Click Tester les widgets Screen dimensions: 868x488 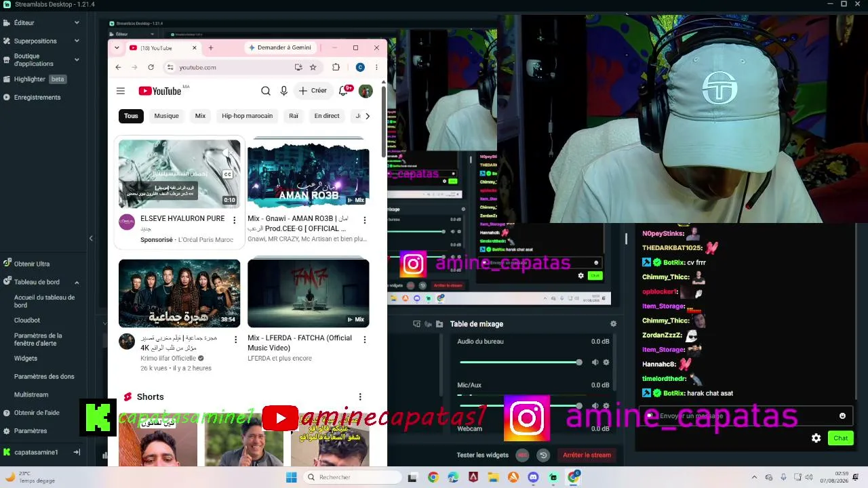483,455
